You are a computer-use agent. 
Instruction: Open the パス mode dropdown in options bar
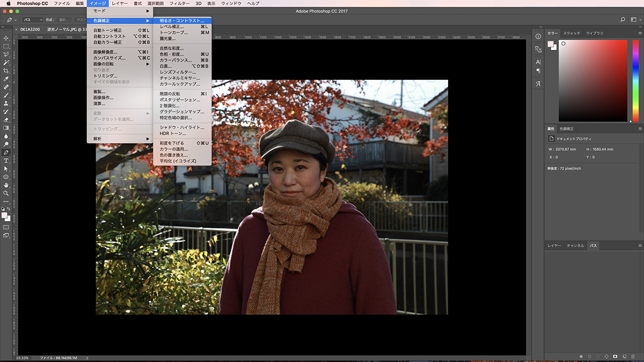tap(33, 20)
